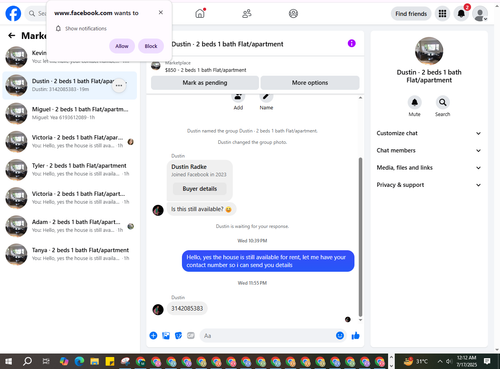Image resolution: width=500 pixels, height=369 pixels.
Task: Click the Search icon in chat details panel
Action: tap(442, 102)
